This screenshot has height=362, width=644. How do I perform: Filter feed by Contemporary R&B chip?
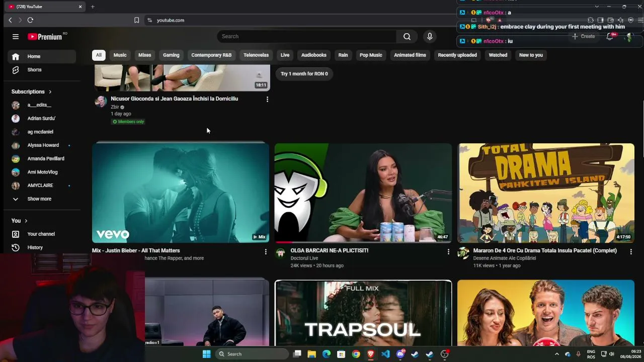[211, 55]
